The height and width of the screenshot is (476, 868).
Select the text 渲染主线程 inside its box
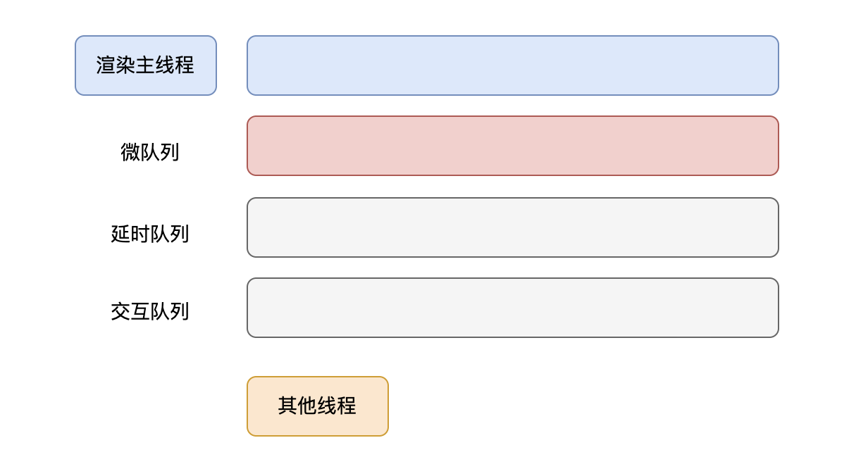click(145, 65)
